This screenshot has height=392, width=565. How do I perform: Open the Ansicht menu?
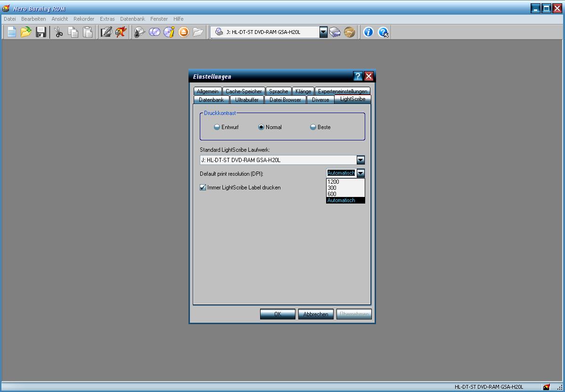pos(60,19)
